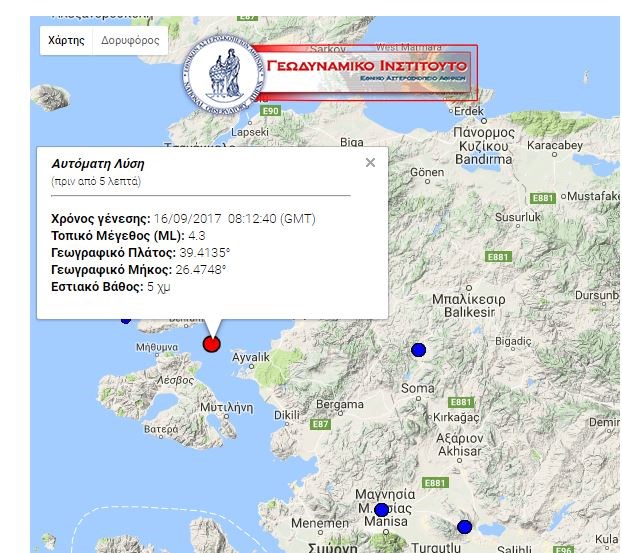Click the red earthquake epicenter marker
Viewport: 622px width, 553px height.
(211, 344)
